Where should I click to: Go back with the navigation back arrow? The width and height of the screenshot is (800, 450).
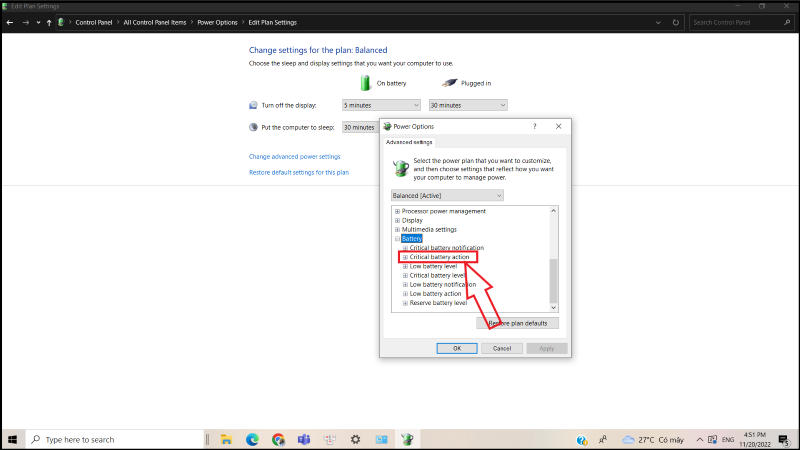pos(10,22)
